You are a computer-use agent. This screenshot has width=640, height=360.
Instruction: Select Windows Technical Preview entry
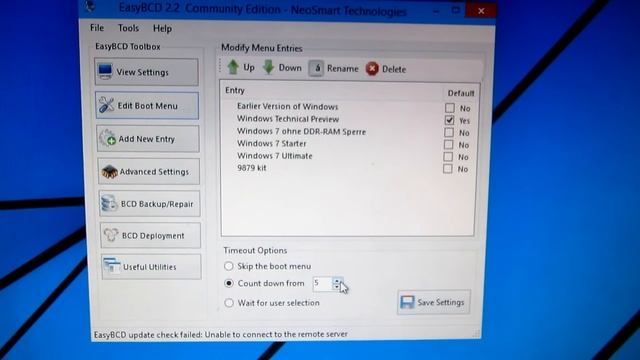[x=288, y=119]
